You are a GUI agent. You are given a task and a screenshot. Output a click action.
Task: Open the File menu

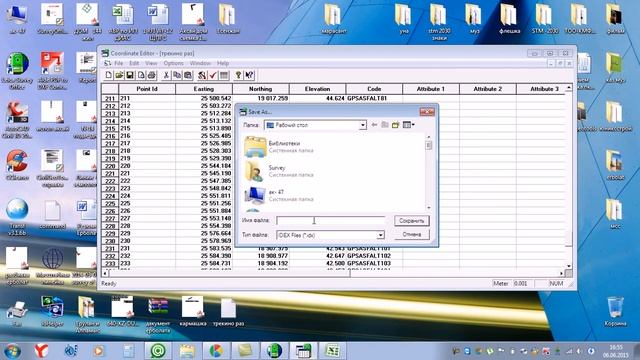pyautogui.click(x=118, y=63)
